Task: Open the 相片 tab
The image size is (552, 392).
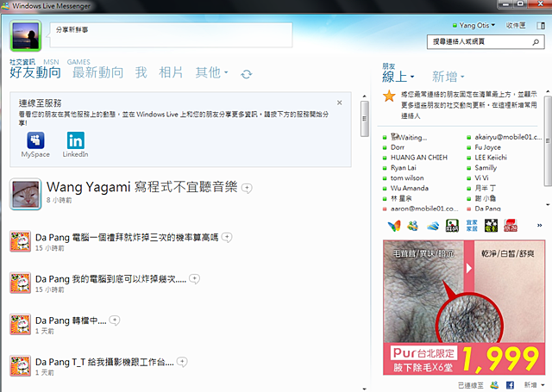Action: [171, 72]
